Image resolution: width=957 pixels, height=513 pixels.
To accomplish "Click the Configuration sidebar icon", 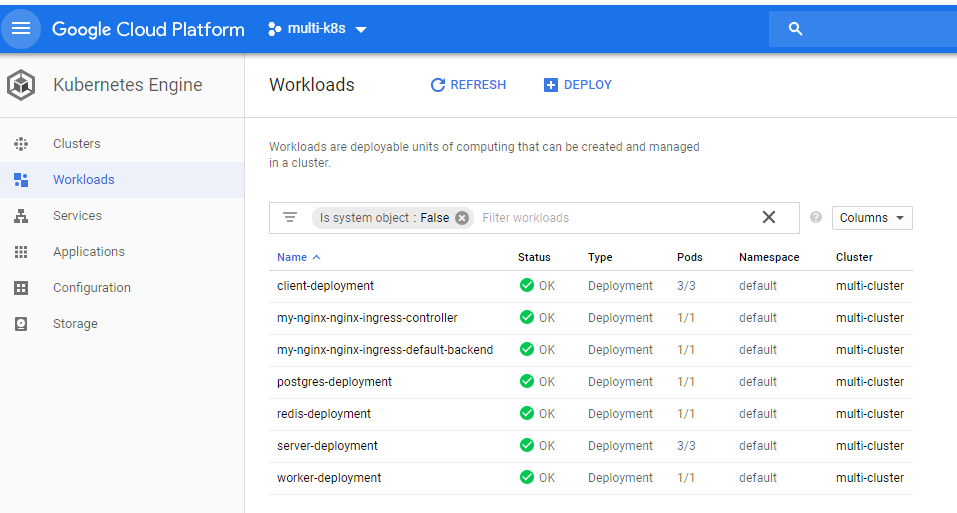I will 21,288.
